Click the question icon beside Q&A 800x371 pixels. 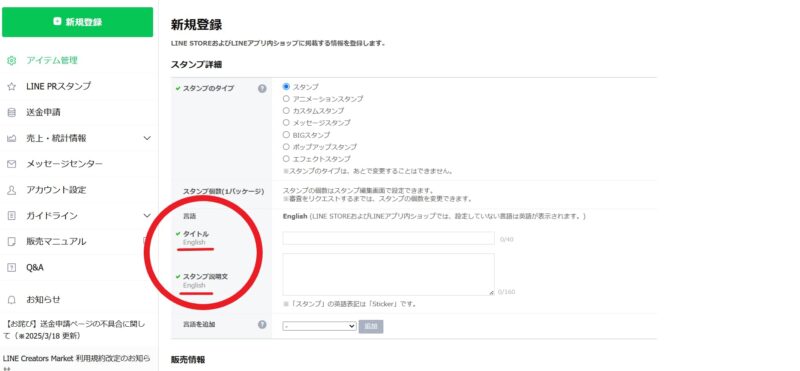coord(12,267)
